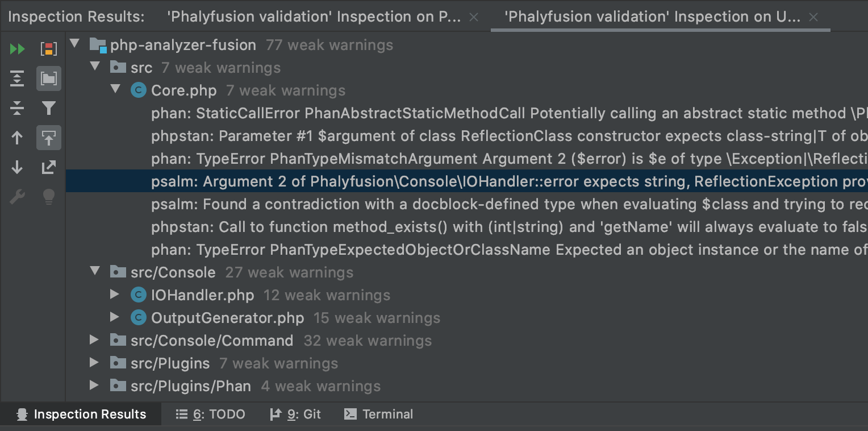Open the Terminal tool window

pos(379,415)
